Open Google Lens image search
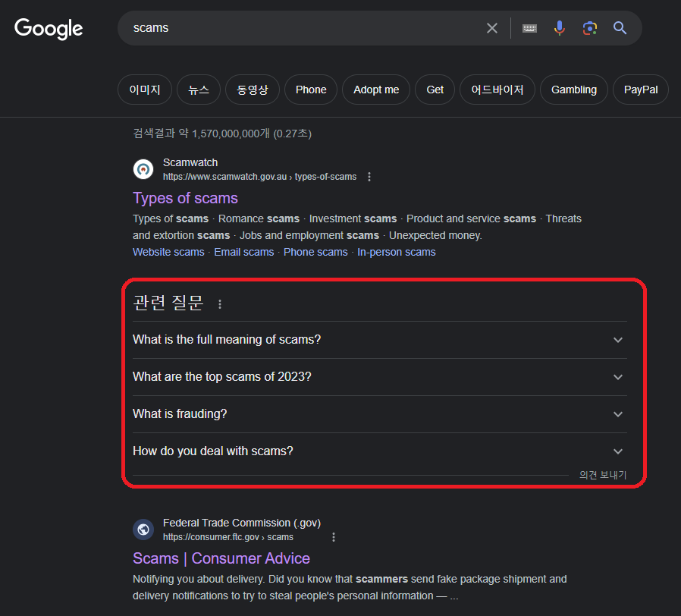This screenshot has height=616, width=681. pyautogui.click(x=589, y=29)
